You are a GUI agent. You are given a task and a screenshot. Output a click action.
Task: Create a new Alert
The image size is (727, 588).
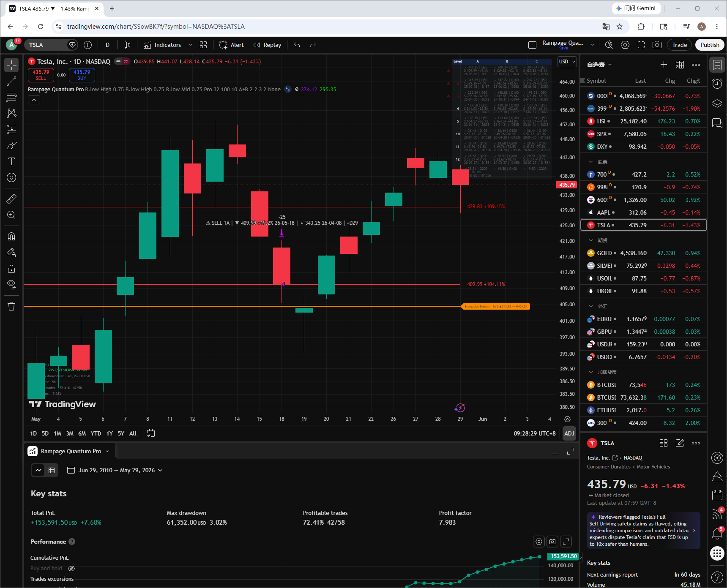[x=231, y=45]
